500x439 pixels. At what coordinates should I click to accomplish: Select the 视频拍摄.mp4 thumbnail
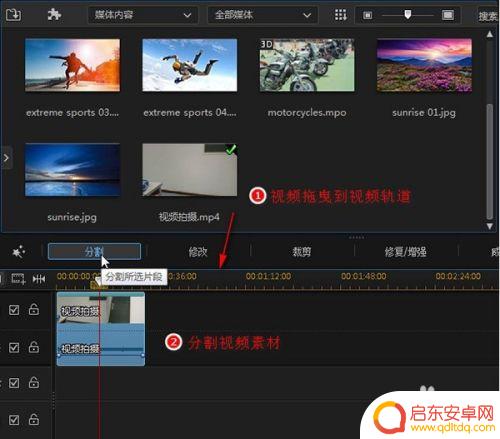[x=190, y=170]
